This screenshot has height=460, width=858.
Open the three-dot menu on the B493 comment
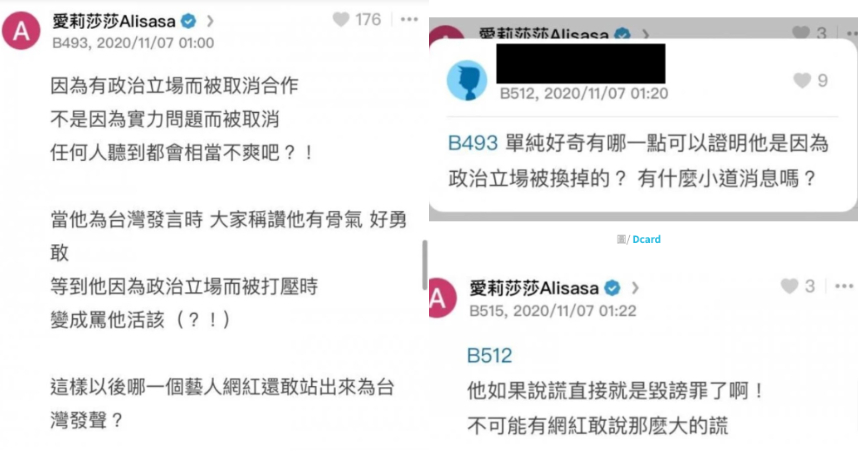409,20
